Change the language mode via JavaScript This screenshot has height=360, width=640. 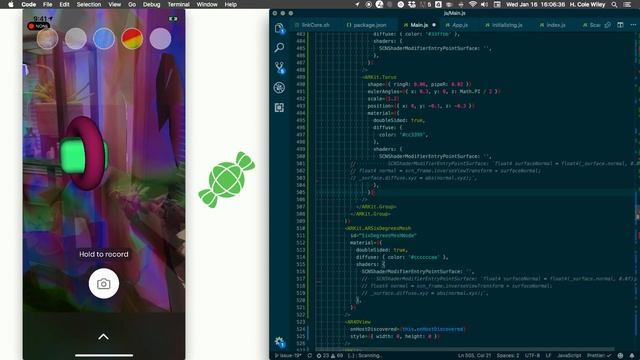point(569,356)
